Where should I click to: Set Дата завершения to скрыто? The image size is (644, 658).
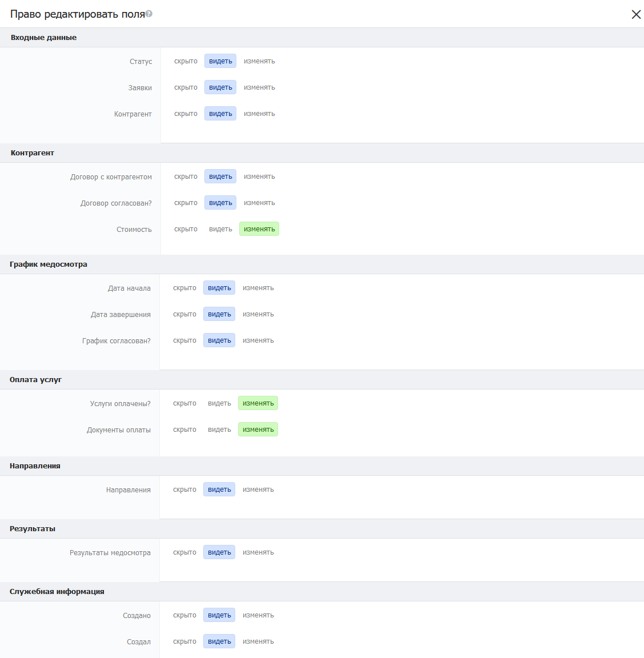pos(184,314)
